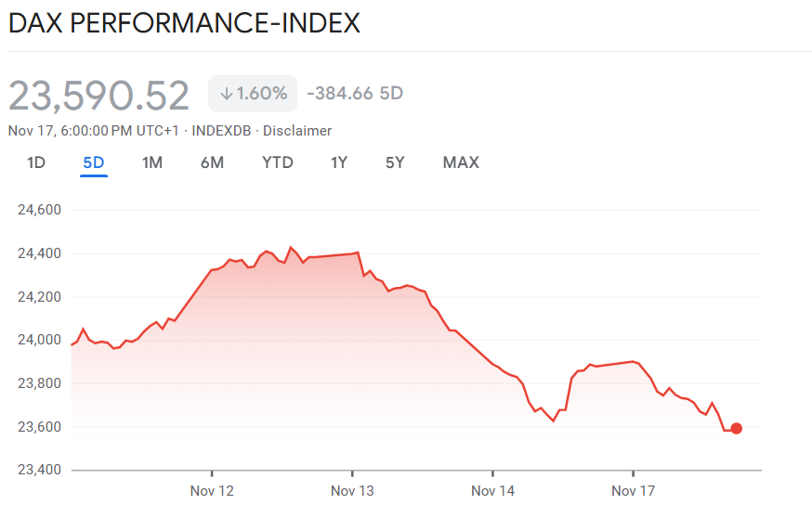Open the 6M time range
Screen dimensions: 812x505
point(212,162)
